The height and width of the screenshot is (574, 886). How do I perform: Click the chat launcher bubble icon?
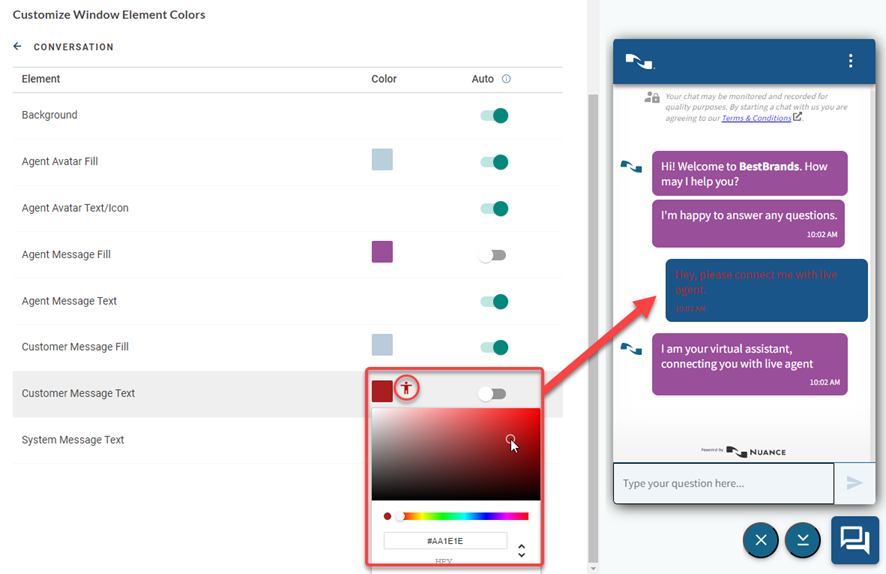(855, 540)
